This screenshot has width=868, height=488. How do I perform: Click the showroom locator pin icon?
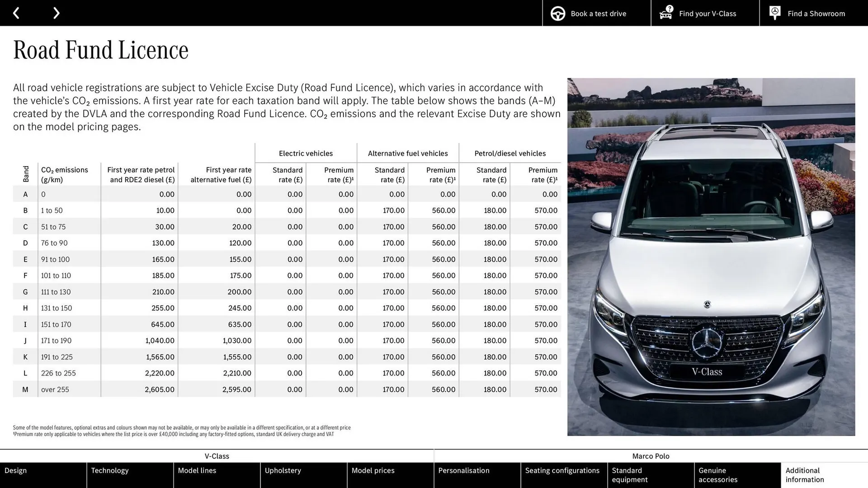[774, 13]
